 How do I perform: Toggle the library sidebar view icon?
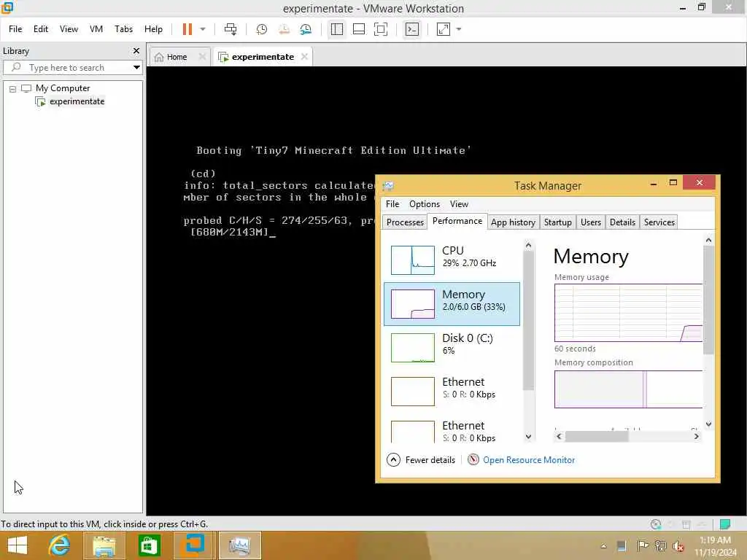click(337, 29)
